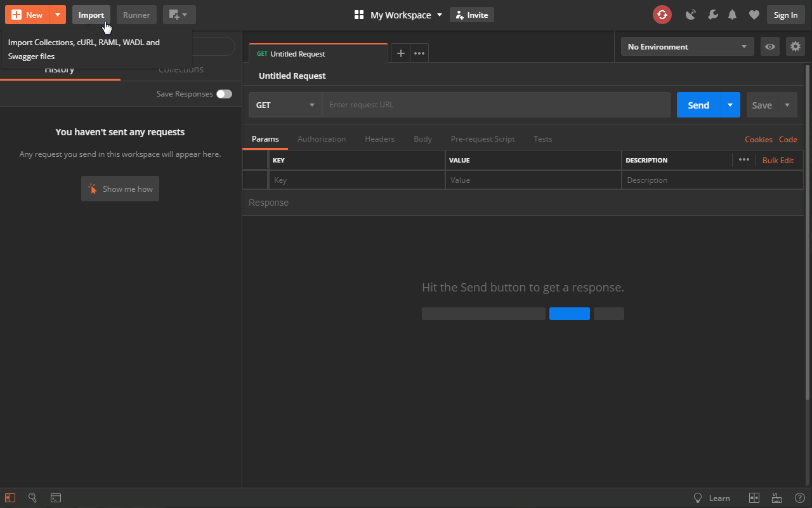Open the Postman Console icon
Screen dimensions: 812x508
click(56, 498)
